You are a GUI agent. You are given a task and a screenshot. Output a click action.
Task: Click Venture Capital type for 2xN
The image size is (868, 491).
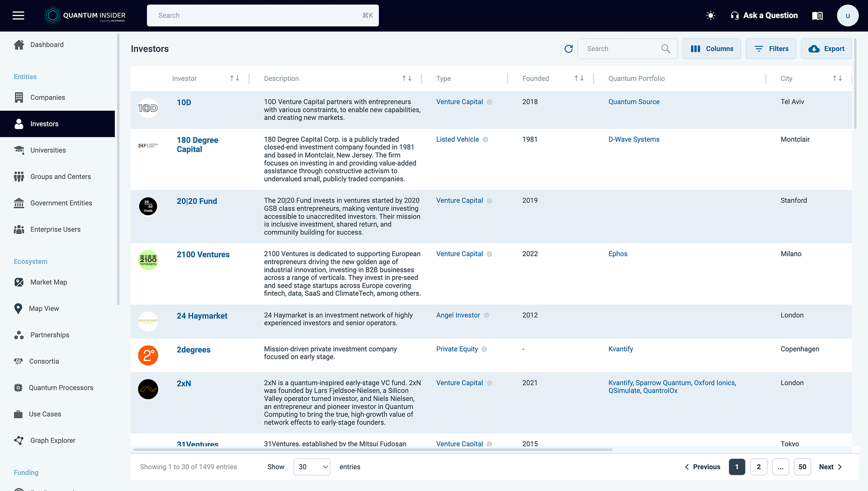click(459, 383)
